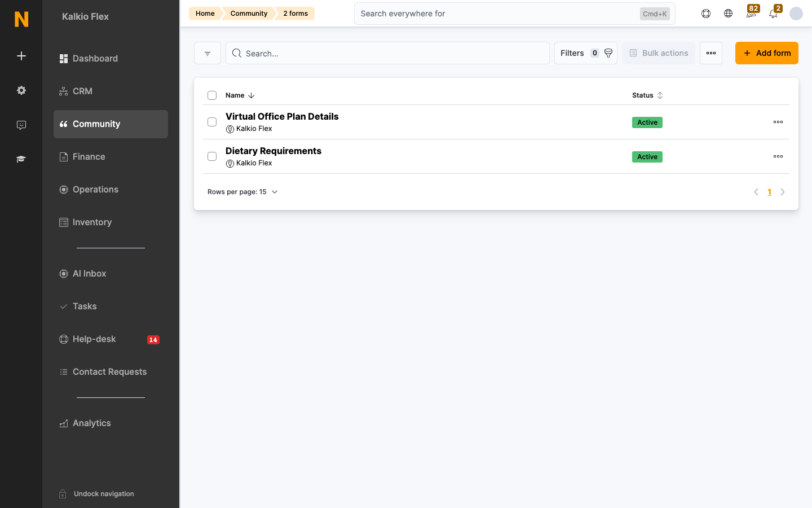The image size is (812, 508).
Task: Open the Bulk actions dropdown
Action: 659,53
